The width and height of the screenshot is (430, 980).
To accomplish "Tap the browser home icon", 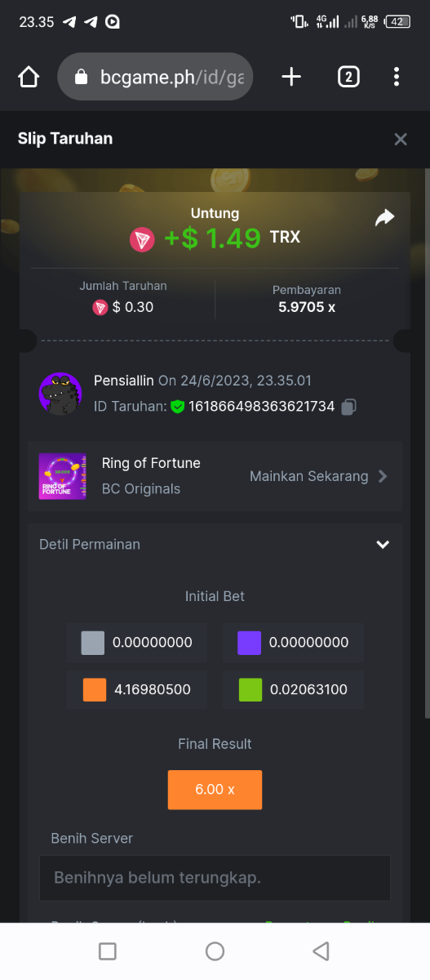I will point(29,77).
